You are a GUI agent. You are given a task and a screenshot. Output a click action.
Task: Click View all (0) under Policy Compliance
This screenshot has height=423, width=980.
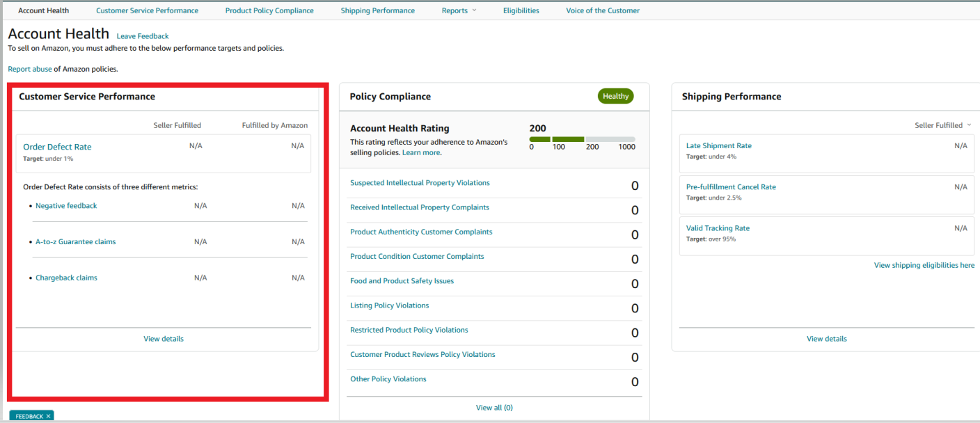pos(494,407)
